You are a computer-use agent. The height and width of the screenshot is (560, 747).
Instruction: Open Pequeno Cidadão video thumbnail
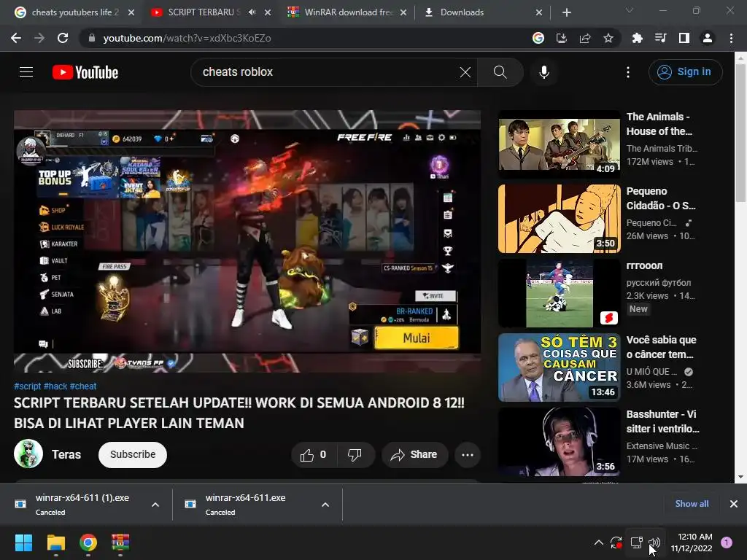point(560,219)
